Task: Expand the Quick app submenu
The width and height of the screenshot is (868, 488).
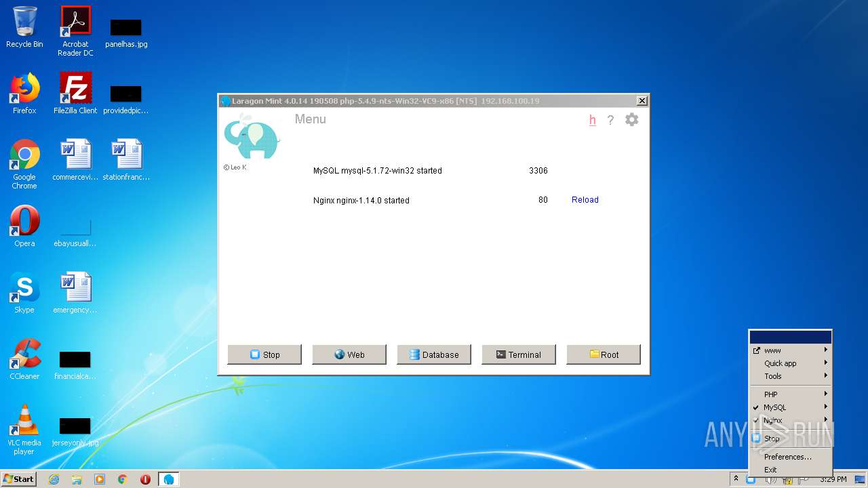Action: pos(790,363)
